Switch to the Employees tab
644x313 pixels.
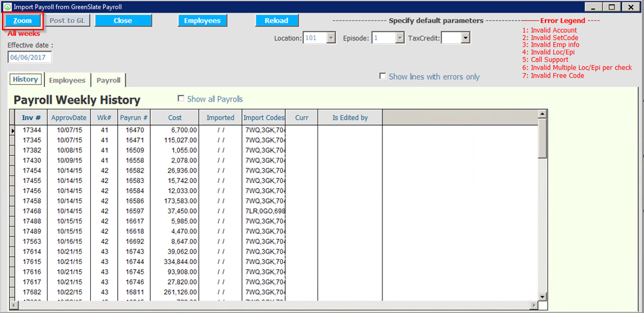[x=68, y=80]
